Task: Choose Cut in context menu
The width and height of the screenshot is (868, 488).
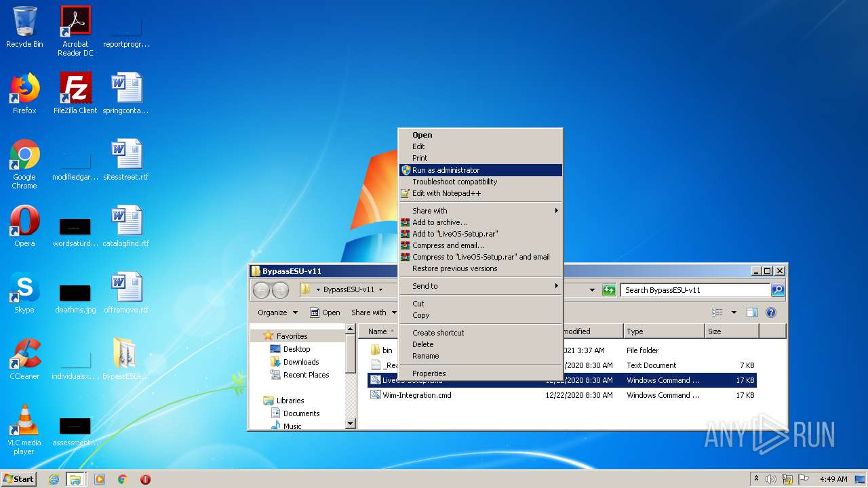Action: click(481, 304)
